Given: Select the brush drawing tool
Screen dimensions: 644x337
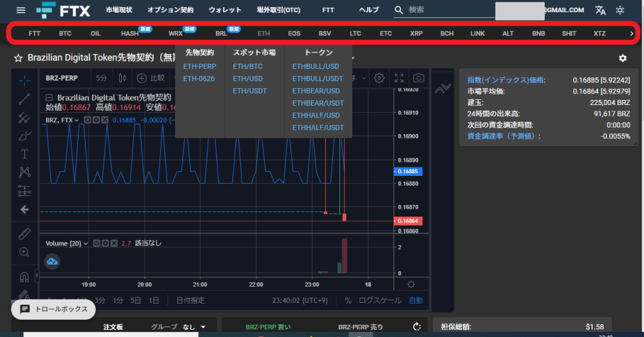Looking at the screenshot, I should 24,135.
